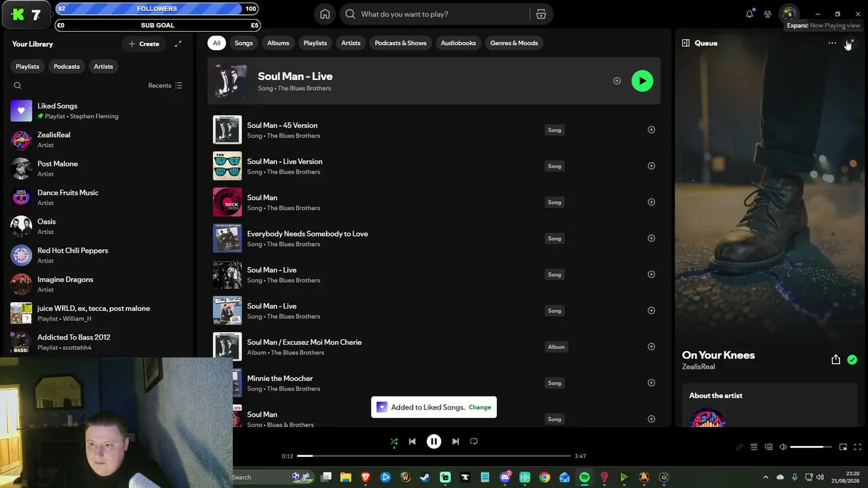Mute the volume speaker icon
Viewport: 868px width, 488px height.
tap(783, 447)
